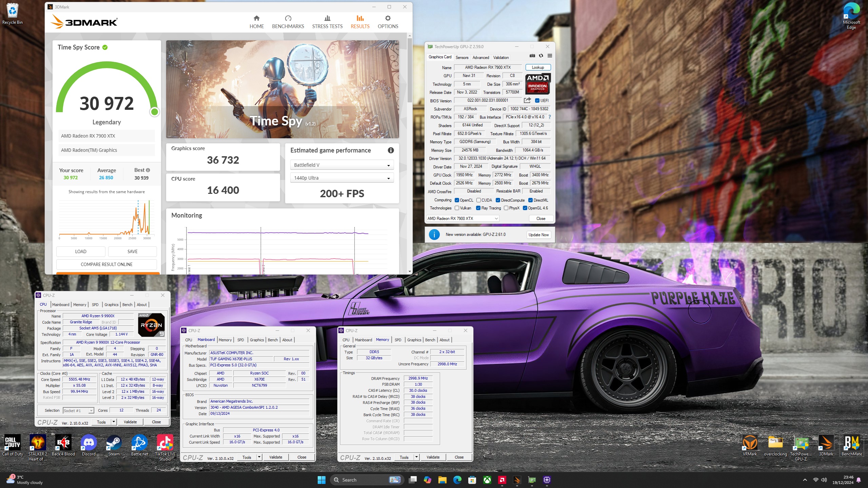Click GPU-Z screenshot camera icon
The width and height of the screenshot is (868, 488).
click(532, 56)
